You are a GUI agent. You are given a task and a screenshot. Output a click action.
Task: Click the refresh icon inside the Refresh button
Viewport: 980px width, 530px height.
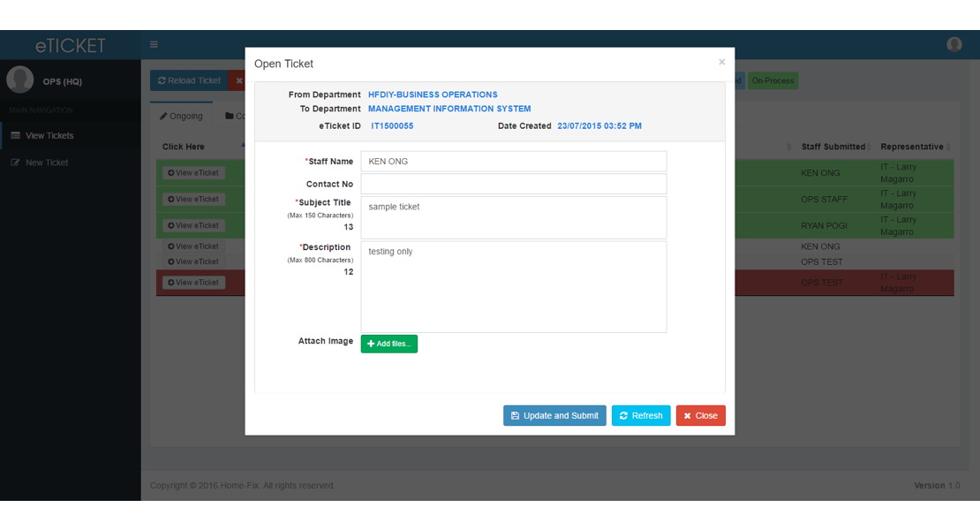click(626, 415)
